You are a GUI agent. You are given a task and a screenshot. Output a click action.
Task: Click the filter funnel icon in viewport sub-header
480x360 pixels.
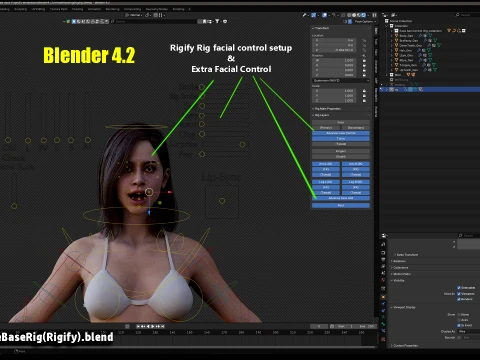pyautogui.click(x=217, y=21)
